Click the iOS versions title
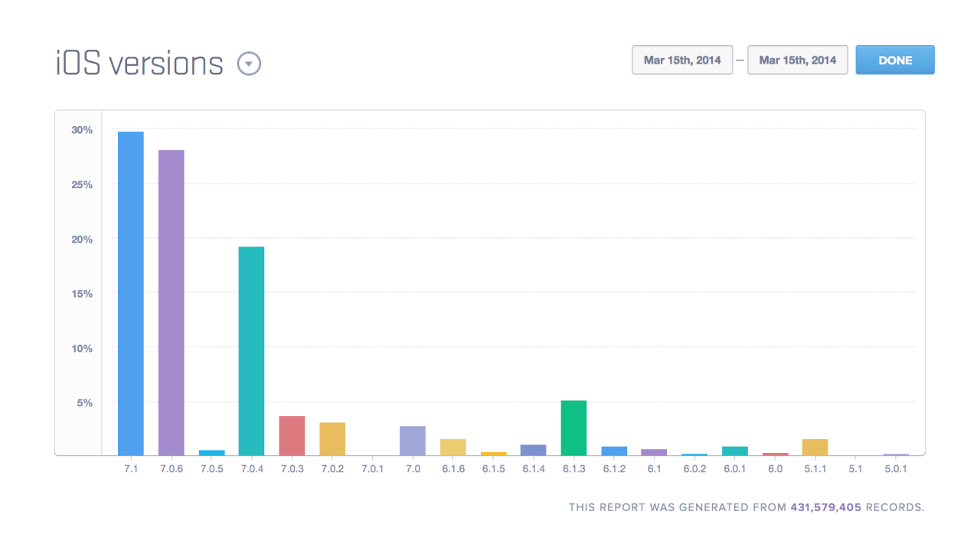 click(139, 64)
